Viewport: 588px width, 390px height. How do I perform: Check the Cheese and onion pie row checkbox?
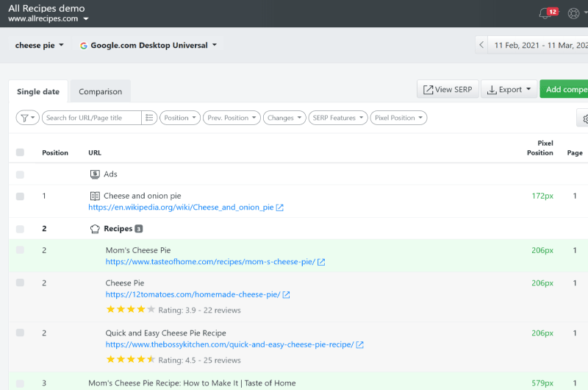pyautogui.click(x=21, y=196)
